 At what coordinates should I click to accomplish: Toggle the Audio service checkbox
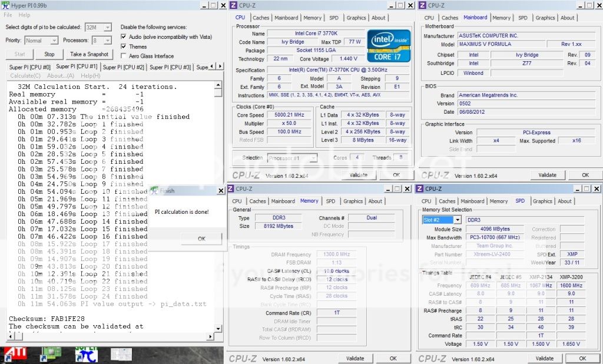[x=123, y=37]
